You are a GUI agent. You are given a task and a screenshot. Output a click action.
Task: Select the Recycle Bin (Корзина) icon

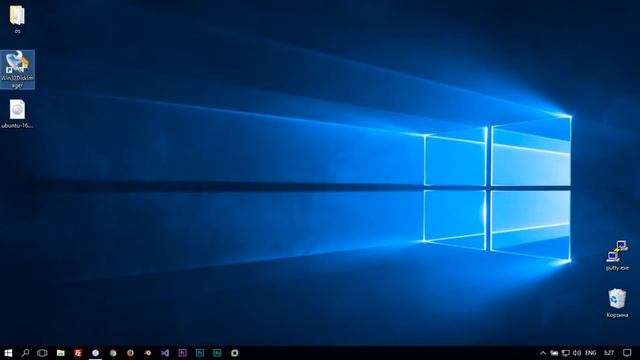tap(617, 303)
